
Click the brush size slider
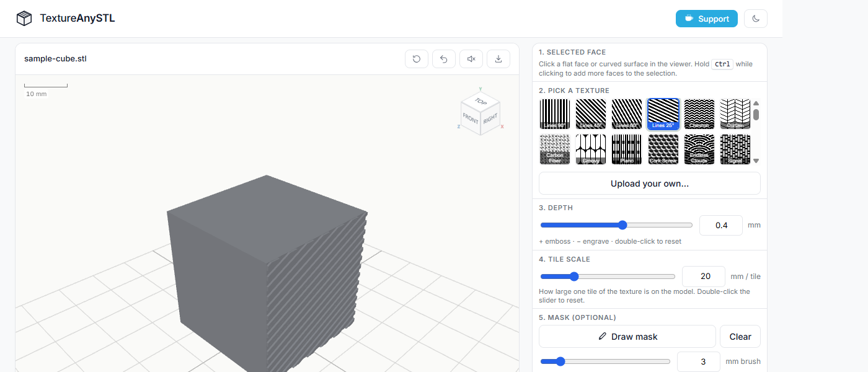click(x=605, y=361)
